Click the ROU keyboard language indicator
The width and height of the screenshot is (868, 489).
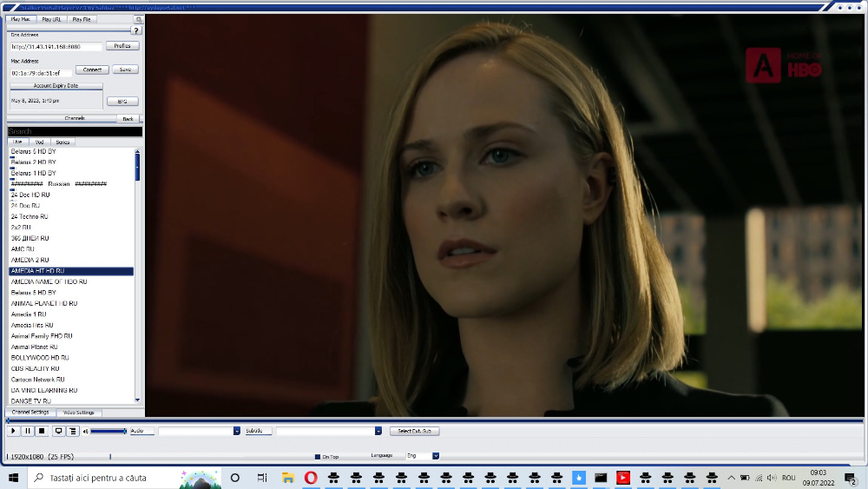tap(789, 478)
